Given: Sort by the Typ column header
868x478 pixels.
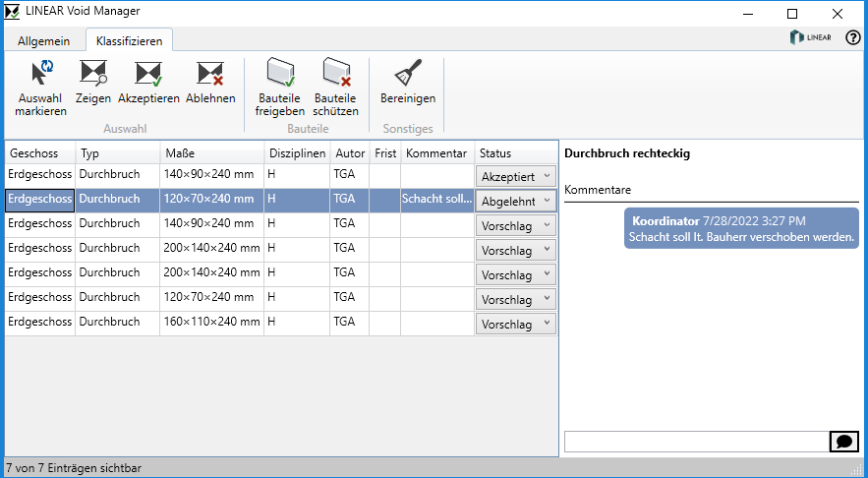Looking at the screenshot, I should point(117,153).
